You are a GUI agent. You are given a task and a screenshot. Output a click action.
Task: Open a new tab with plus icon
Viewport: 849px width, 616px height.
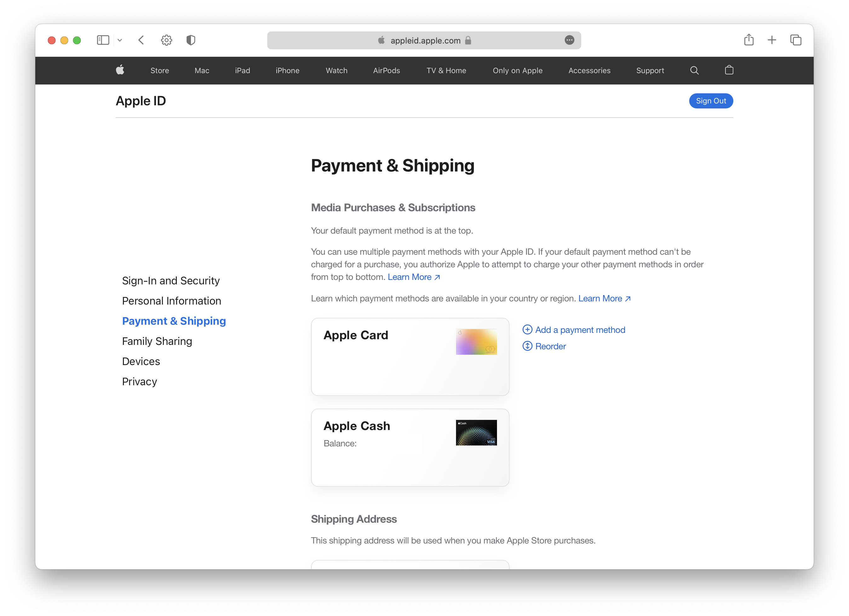(772, 40)
